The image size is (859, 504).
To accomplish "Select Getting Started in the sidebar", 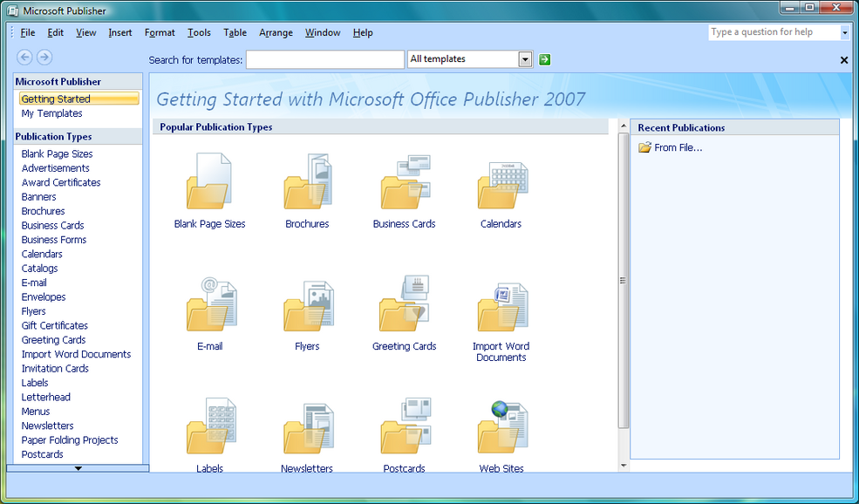I will [78, 99].
